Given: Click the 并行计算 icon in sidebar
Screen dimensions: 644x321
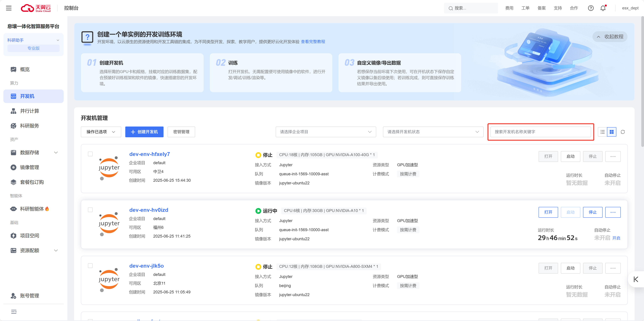Looking at the screenshot, I should (x=13, y=111).
